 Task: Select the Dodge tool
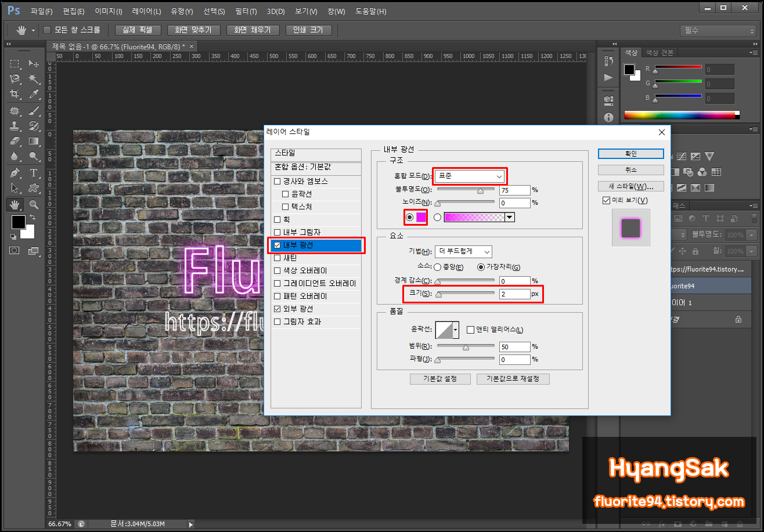click(34, 157)
